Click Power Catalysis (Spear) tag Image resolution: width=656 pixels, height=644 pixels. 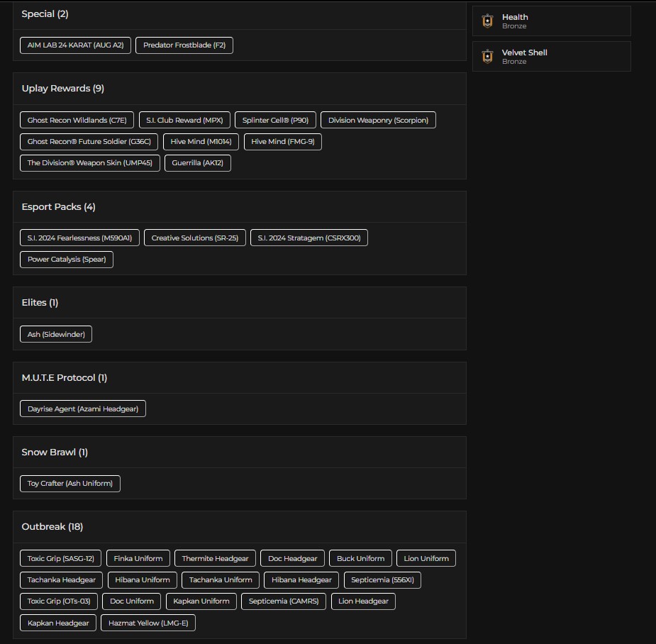(67, 260)
